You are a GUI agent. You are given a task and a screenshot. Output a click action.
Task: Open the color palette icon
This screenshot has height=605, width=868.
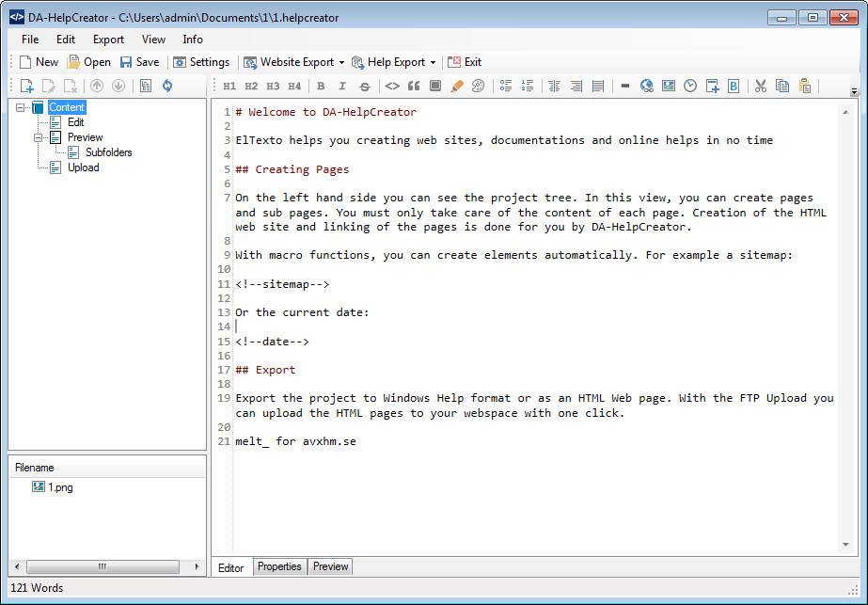point(479,86)
